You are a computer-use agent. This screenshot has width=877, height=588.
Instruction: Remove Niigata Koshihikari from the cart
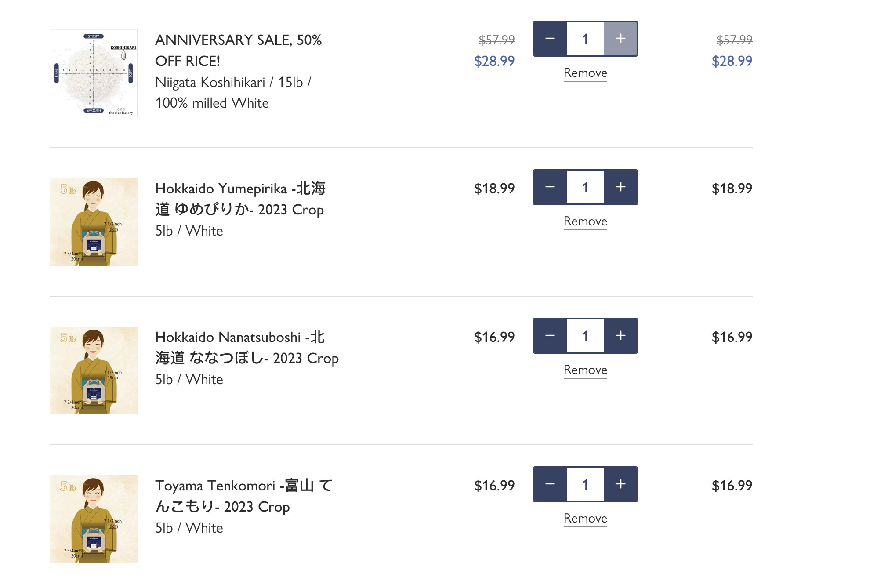pyautogui.click(x=585, y=73)
